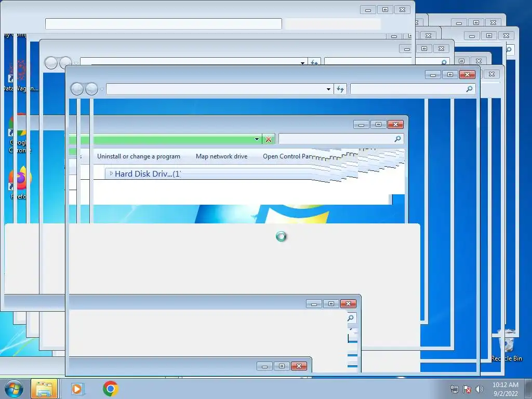Maximize the window with the green address bar
The height and width of the screenshot is (399, 532).
point(378,125)
